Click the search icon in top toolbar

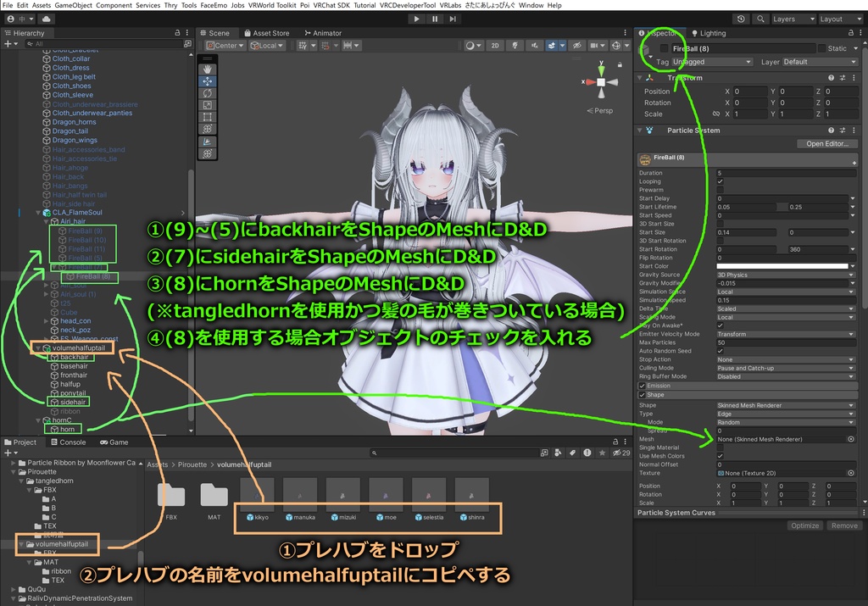[762, 18]
